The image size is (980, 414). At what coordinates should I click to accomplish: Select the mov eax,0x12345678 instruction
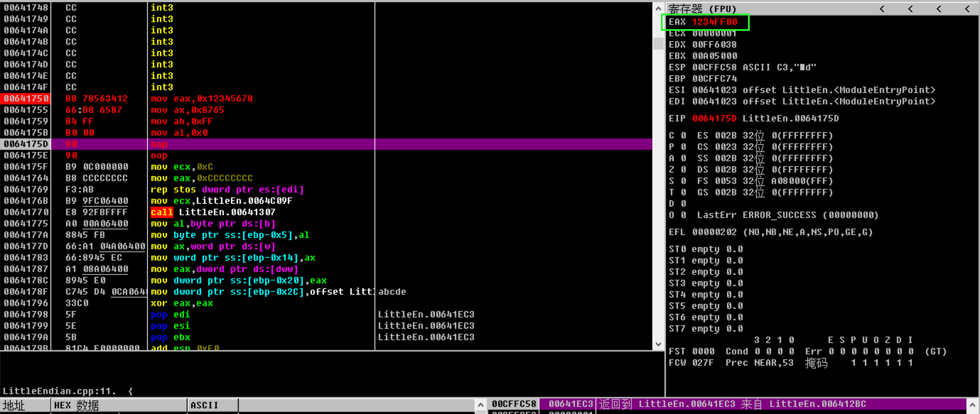pyautogui.click(x=201, y=99)
